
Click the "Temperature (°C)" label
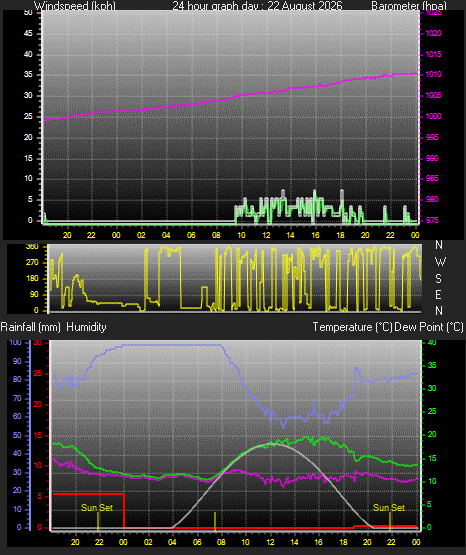click(352, 327)
